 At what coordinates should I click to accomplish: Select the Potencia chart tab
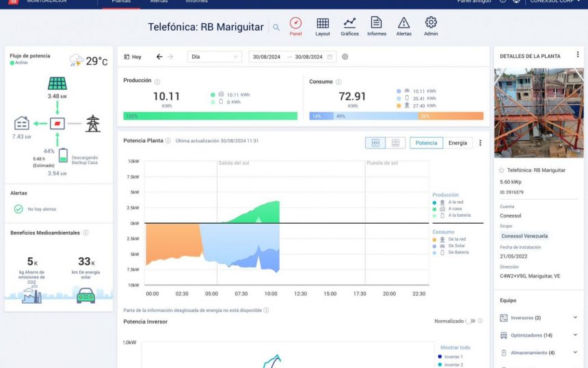click(x=427, y=143)
